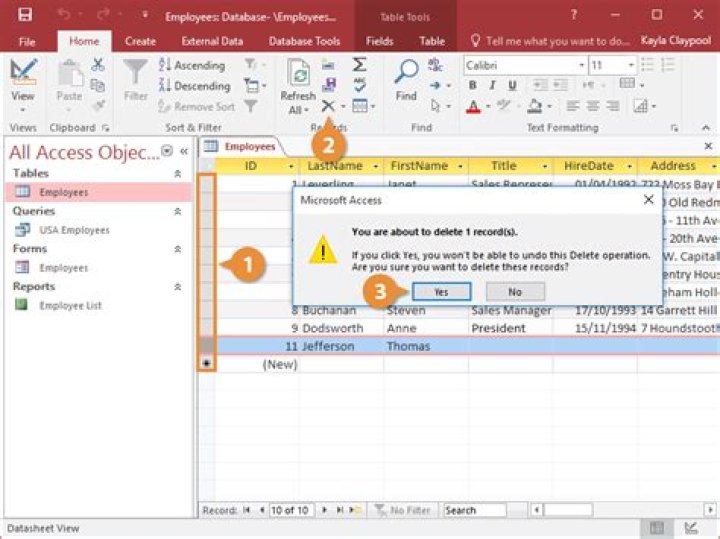Image resolution: width=720 pixels, height=539 pixels.
Task: Switch to Design View in status bar
Action: [x=692, y=528]
